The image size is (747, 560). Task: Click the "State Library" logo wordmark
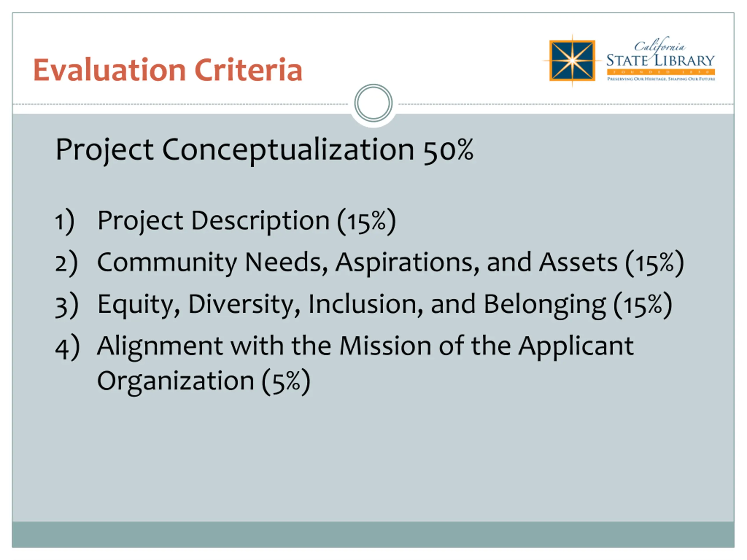click(660, 61)
